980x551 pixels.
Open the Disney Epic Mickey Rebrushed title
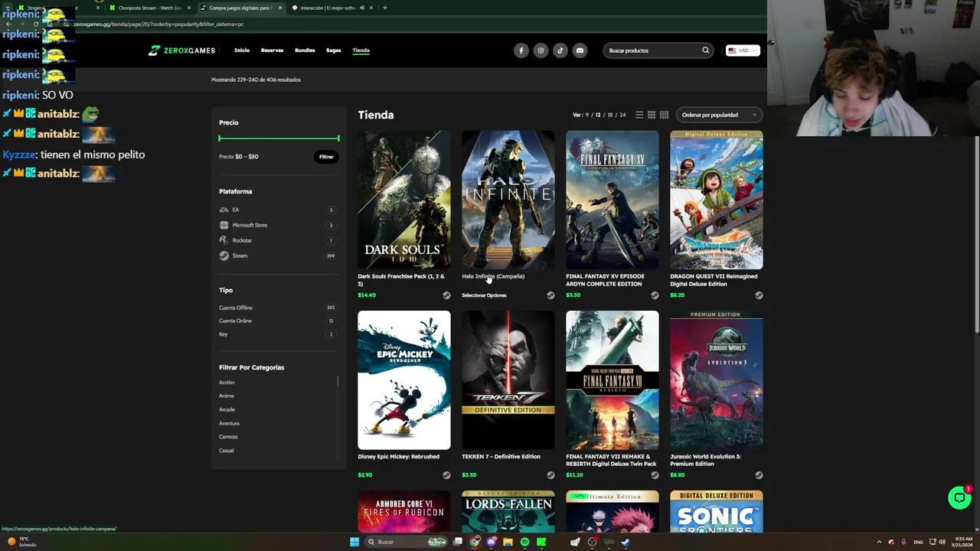pos(399,457)
